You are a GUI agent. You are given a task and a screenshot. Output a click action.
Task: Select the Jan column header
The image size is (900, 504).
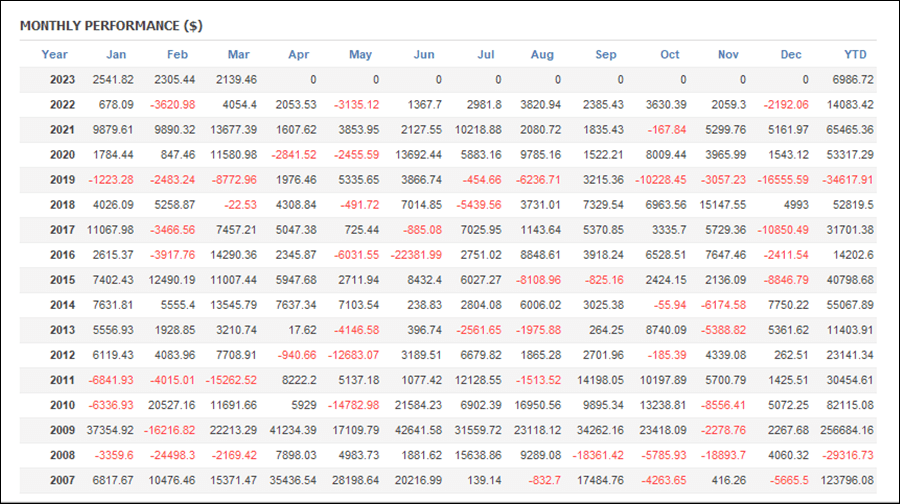click(116, 55)
